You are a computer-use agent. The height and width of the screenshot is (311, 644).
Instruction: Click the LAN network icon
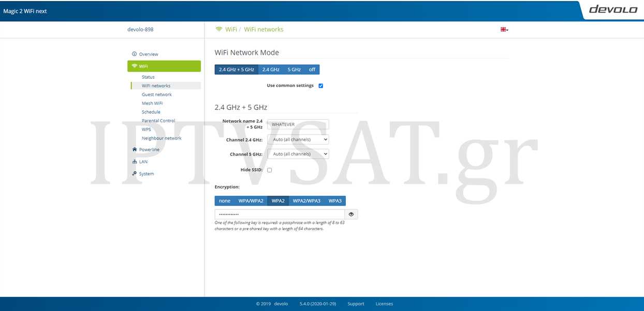(135, 162)
